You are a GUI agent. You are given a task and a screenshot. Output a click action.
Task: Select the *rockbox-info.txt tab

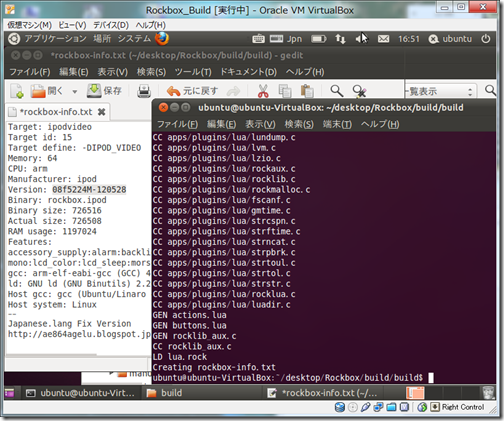(x=56, y=112)
